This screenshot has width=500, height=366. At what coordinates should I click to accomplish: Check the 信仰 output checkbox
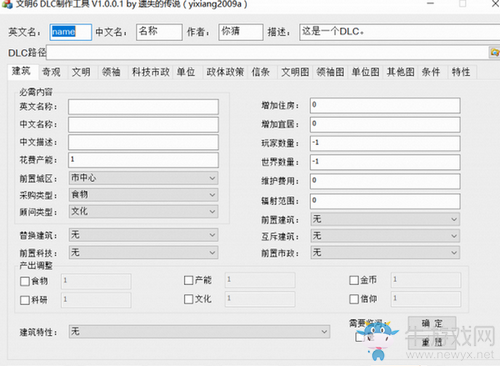(x=354, y=299)
